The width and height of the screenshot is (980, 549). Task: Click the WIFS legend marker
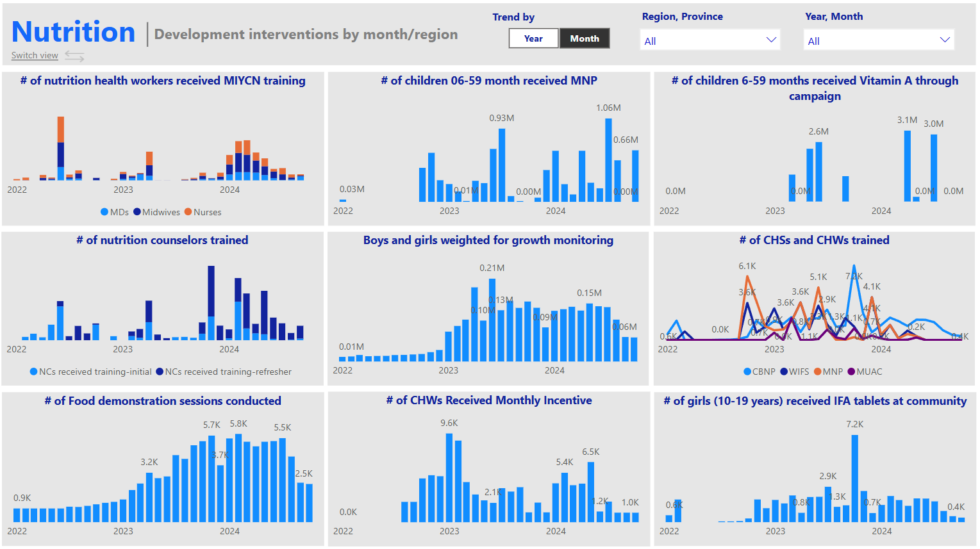tap(784, 372)
